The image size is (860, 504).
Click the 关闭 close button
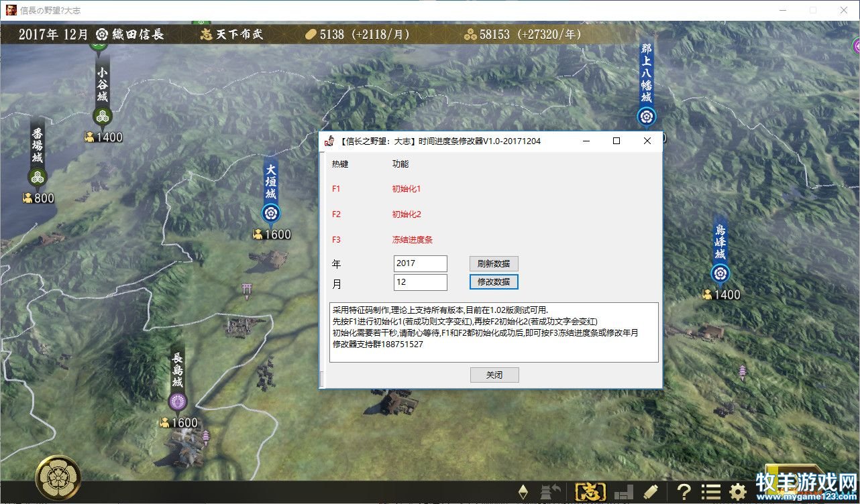coord(494,375)
